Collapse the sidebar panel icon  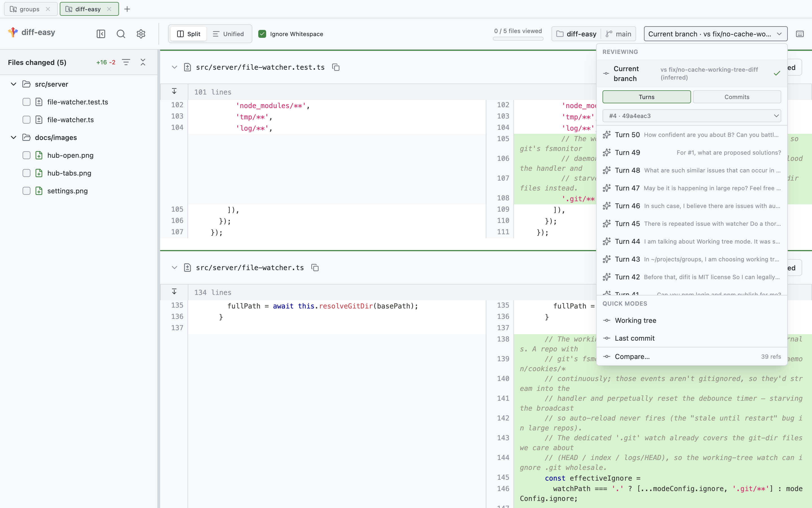pyautogui.click(x=101, y=34)
